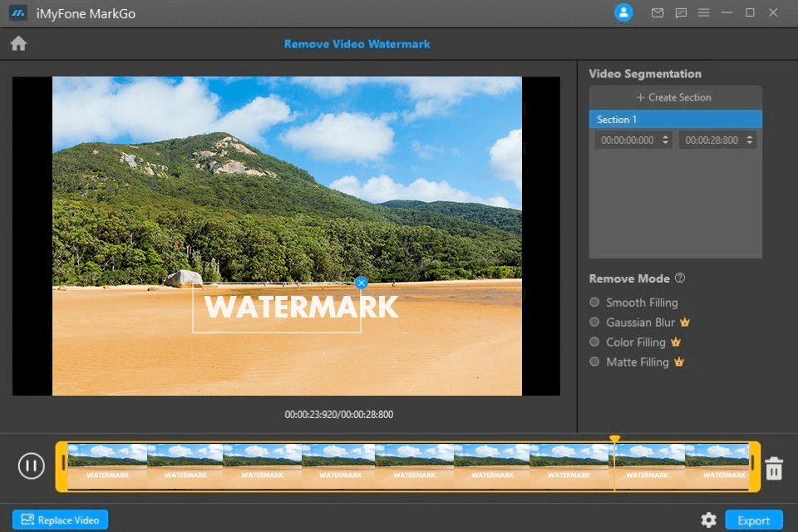
Task: Click the delete trash icon beside the timeline
Action: point(773,468)
